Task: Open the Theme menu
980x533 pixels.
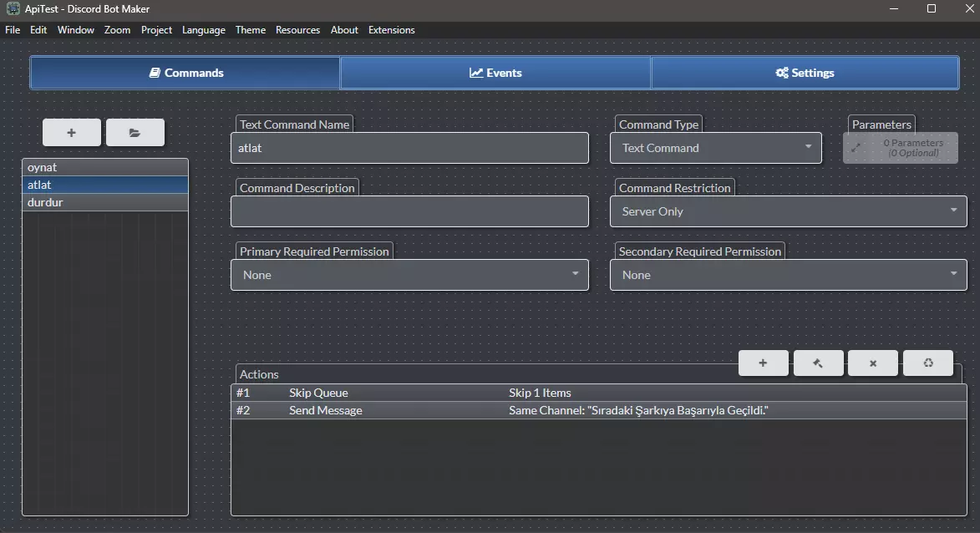Action: coord(250,30)
